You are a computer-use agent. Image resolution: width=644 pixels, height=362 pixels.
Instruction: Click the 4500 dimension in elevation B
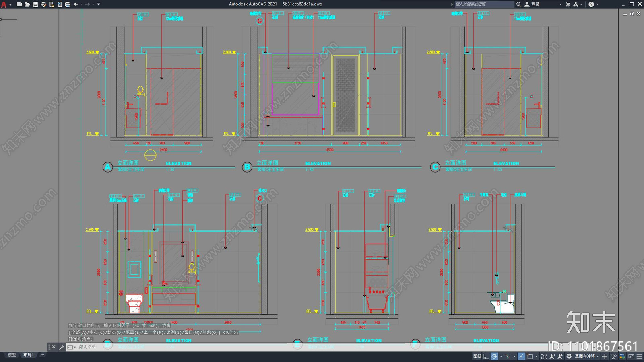click(330, 150)
